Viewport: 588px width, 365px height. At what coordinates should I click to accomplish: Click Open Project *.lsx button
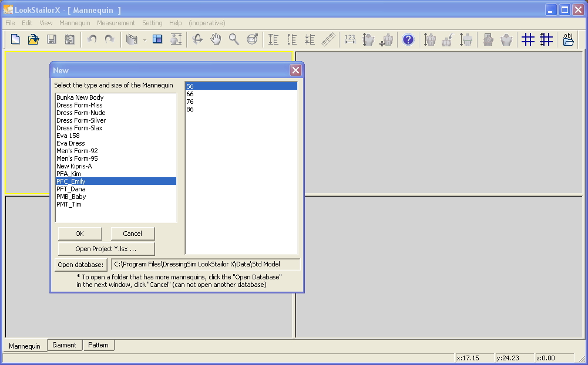click(106, 249)
